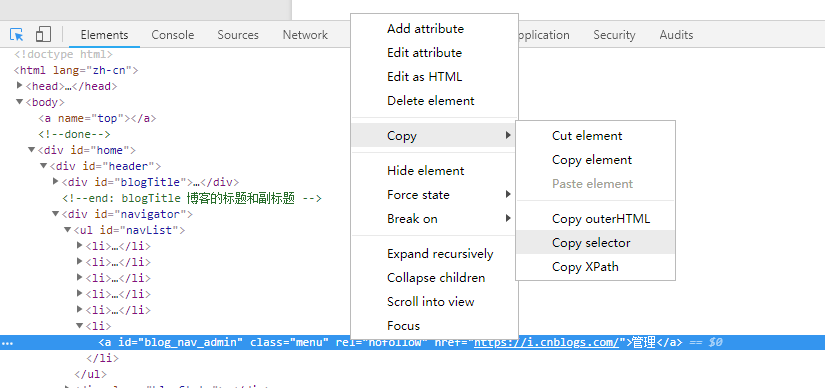Collapse the expanded li node
This screenshot has width=825, height=388.
[x=80, y=326]
